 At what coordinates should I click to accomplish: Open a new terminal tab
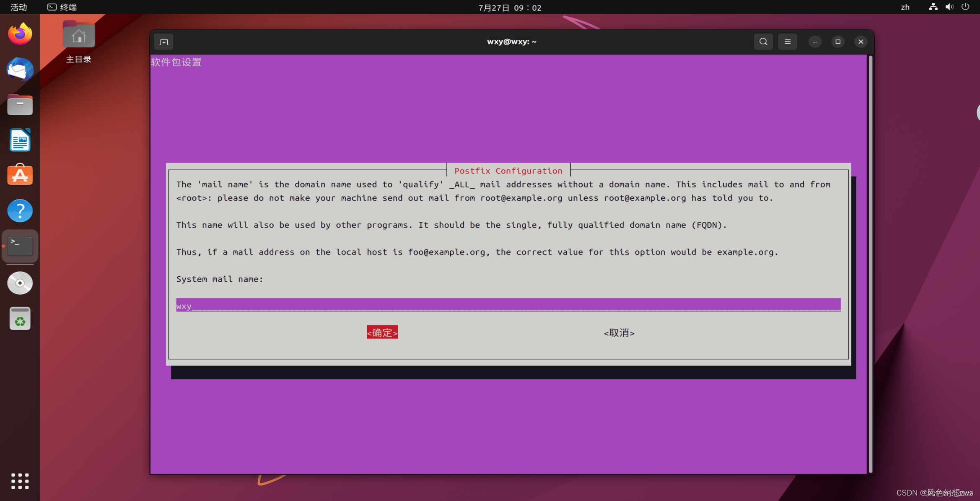(163, 42)
